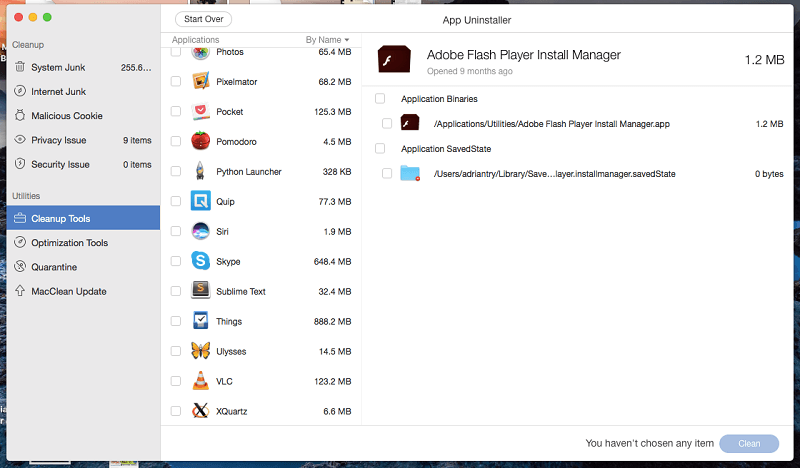The image size is (800, 468).
Task: Click the Privacy Issue eye icon
Action: (20, 139)
